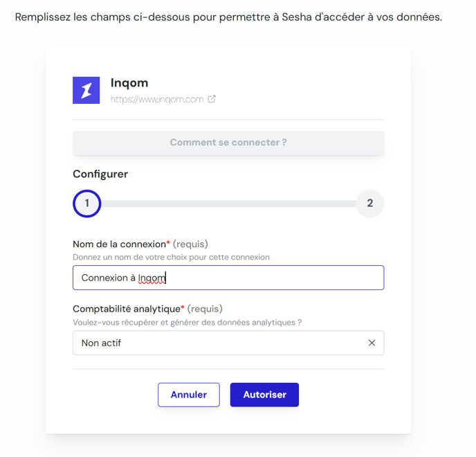Click the misspelled word Inqom in field

point(152,278)
